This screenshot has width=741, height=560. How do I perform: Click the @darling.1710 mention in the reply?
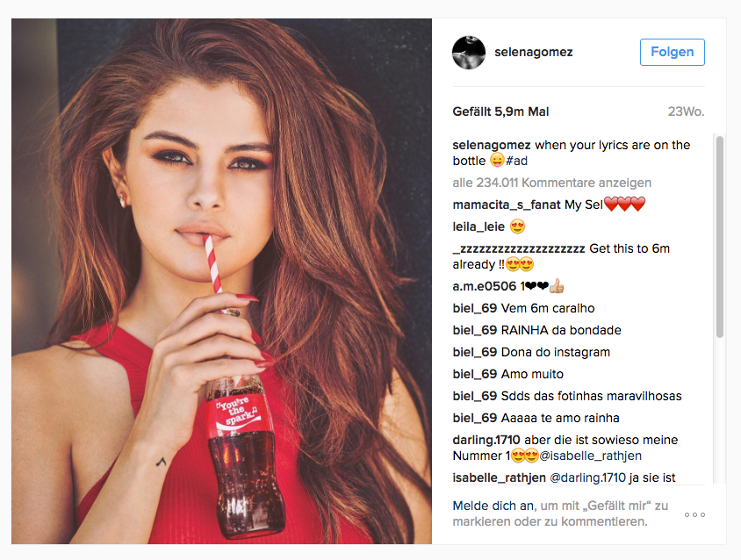click(587, 477)
